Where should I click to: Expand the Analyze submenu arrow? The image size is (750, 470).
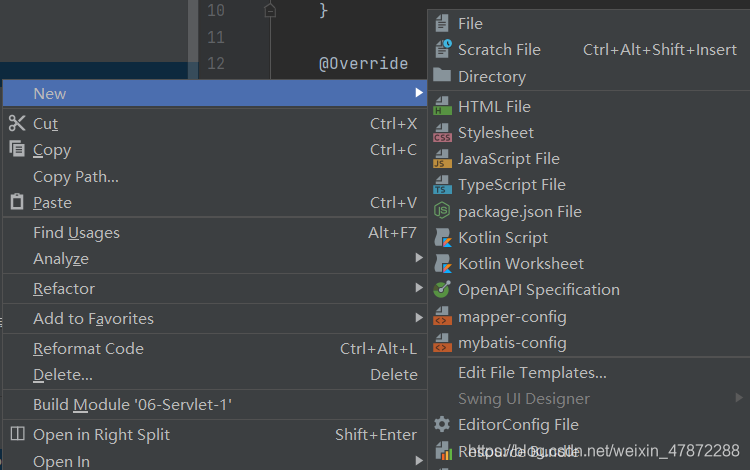click(x=419, y=258)
